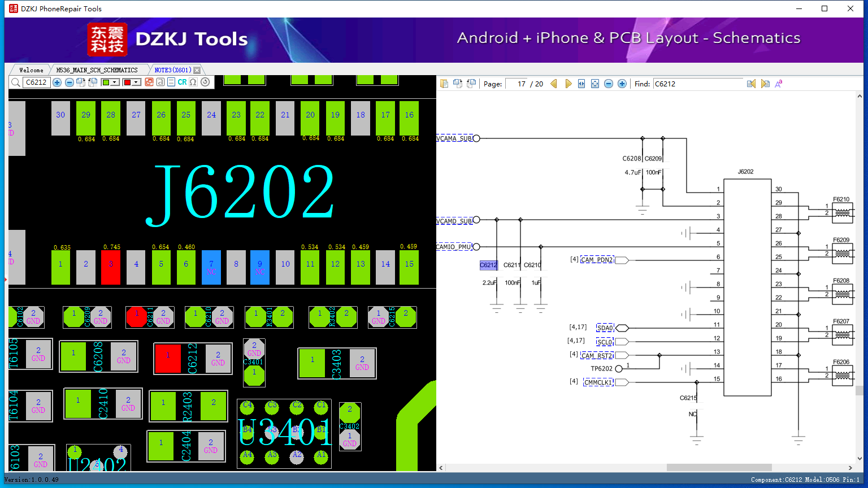The image size is (868, 488).
Task: Click the circular reset view icon
Action: [x=205, y=82]
